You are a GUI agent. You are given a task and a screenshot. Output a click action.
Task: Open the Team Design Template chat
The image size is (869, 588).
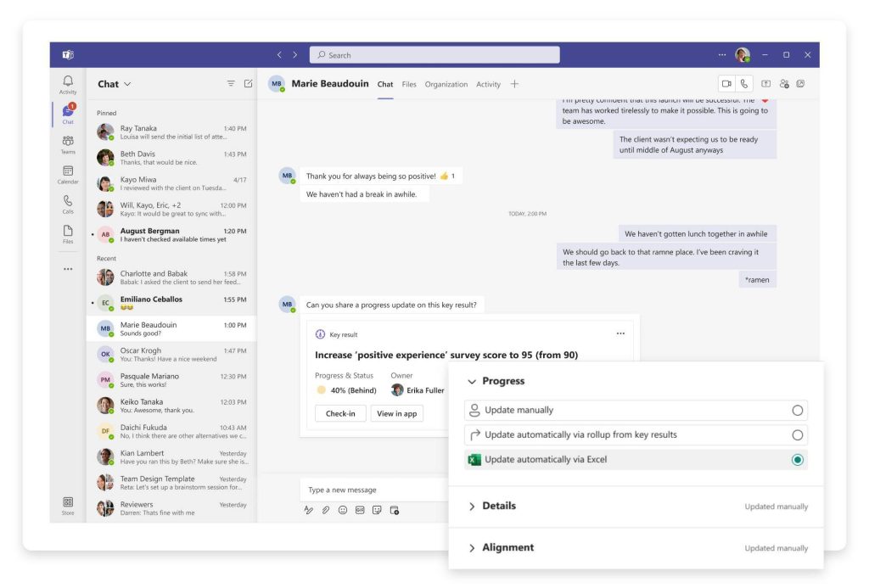171,483
